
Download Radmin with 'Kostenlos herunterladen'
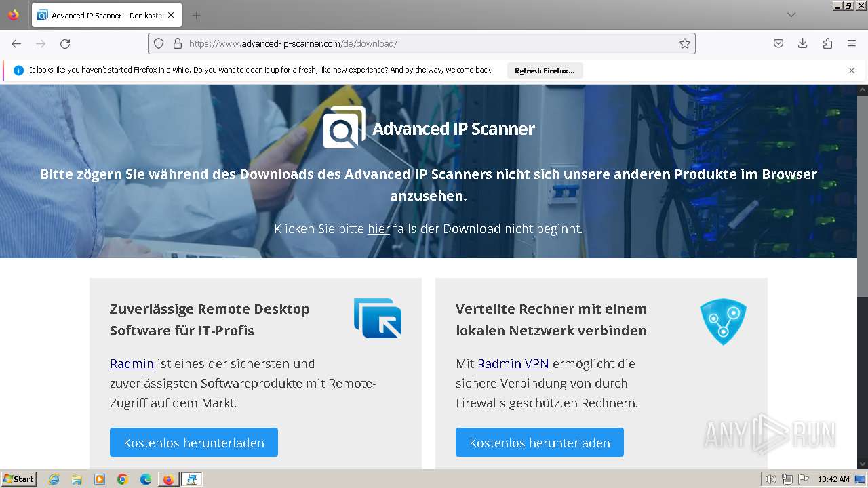tap(194, 443)
